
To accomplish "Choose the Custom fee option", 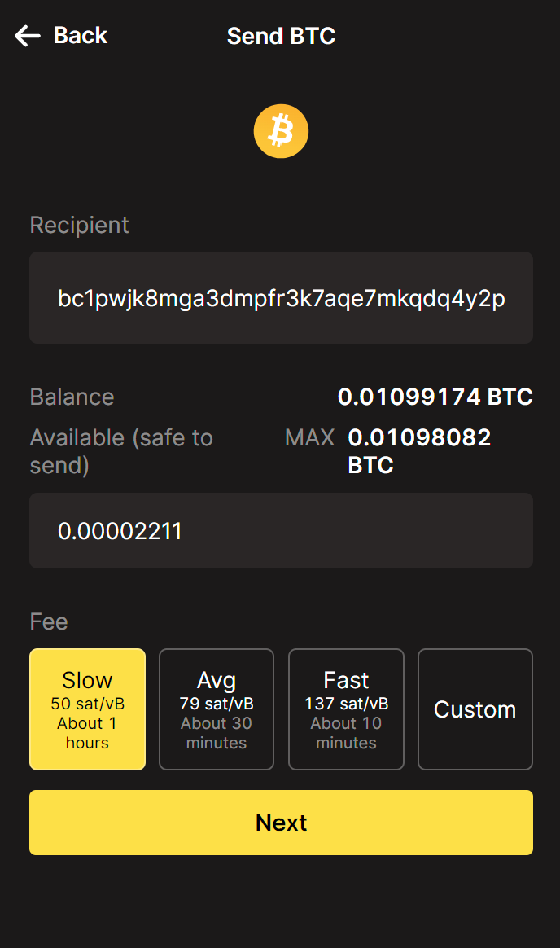I will click(x=475, y=709).
